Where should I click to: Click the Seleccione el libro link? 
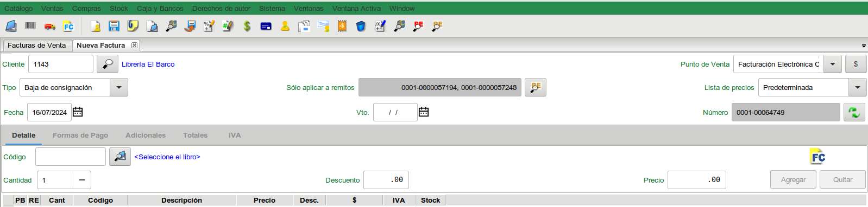pyautogui.click(x=167, y=157)
